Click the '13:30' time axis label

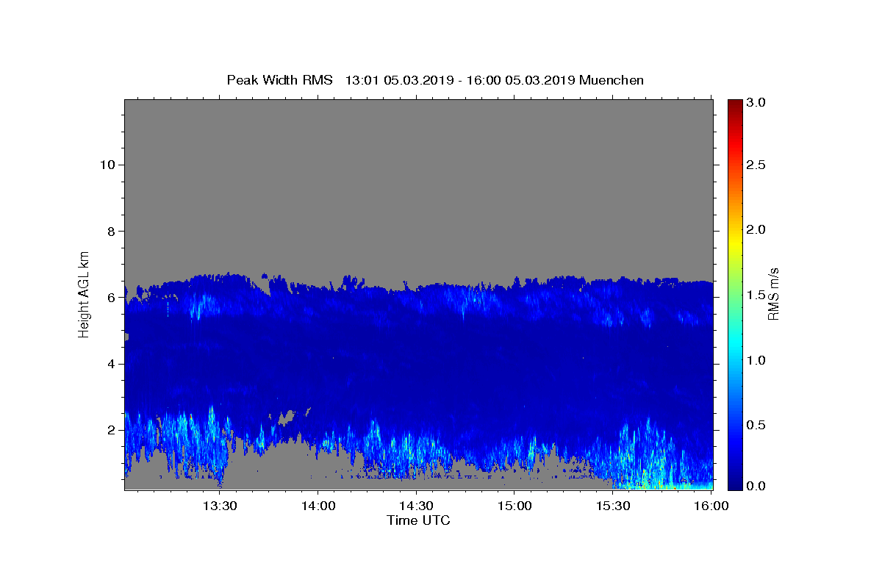(x=220, y=506)
